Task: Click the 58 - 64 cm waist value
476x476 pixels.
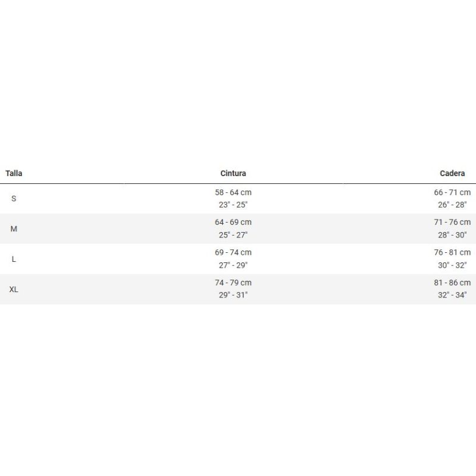Action: click(x=233, y=192)
